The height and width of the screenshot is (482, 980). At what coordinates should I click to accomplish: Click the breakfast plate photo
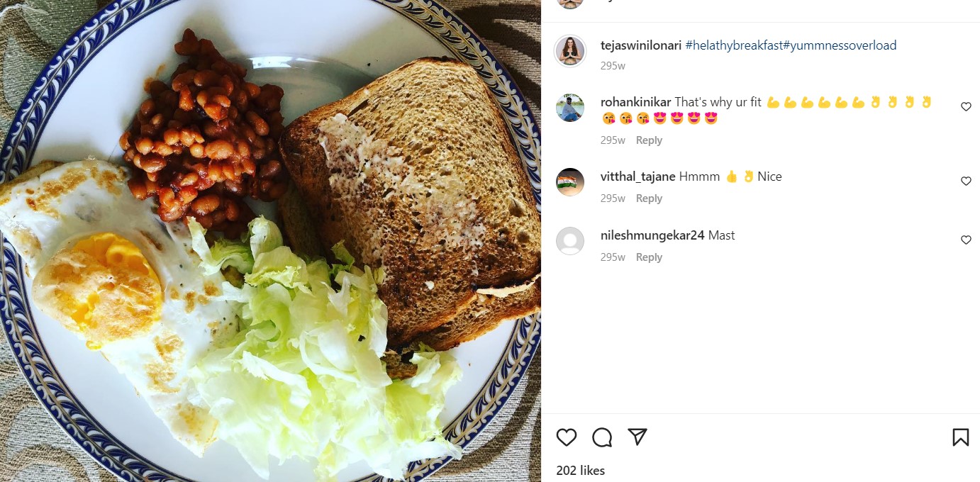tap(270, 241)
